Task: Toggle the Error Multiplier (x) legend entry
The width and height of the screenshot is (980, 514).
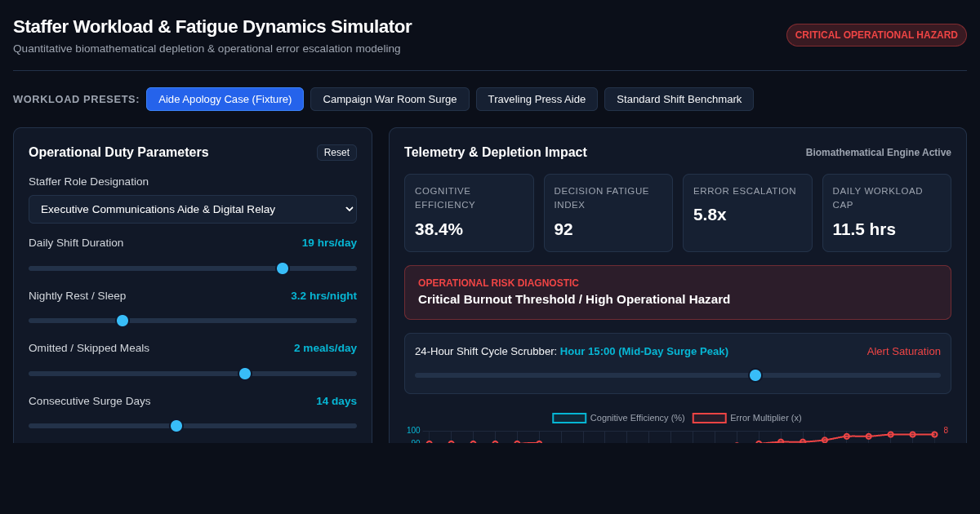Action: pos(747,418)
